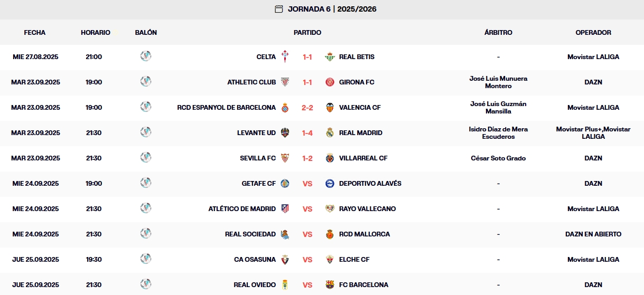644x295 pixels.
Task: Click the OPERADOR column header
Action: pyautogui.click(x=593, y=32)
